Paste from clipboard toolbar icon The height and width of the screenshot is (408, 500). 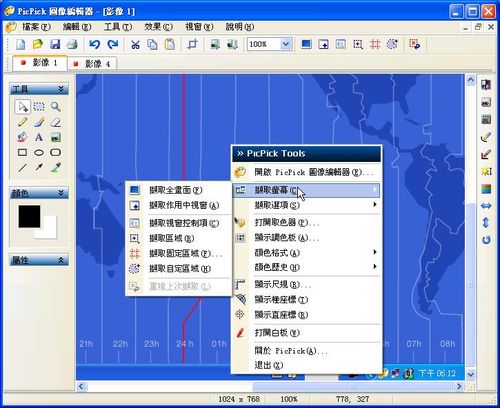[x=170, y=44]
